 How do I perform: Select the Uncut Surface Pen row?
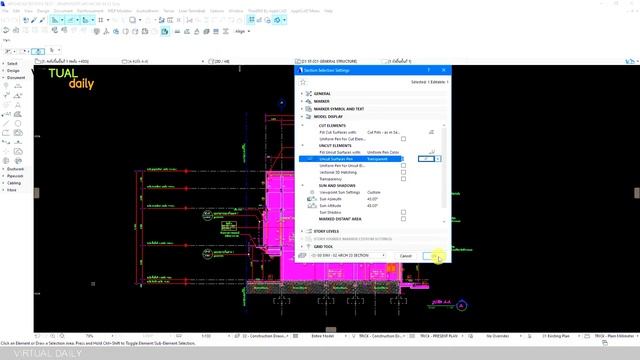(x=350, y=159)
